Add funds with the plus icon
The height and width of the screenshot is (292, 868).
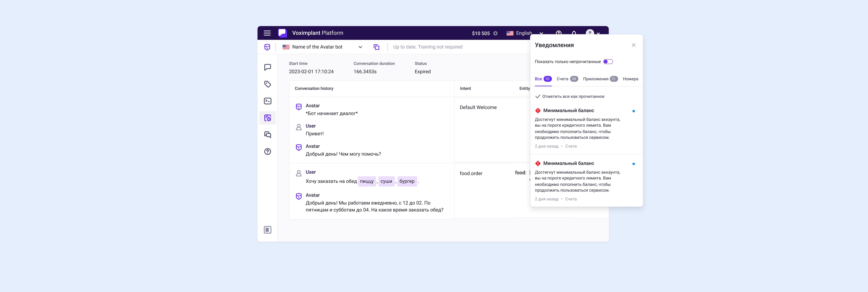495,33
